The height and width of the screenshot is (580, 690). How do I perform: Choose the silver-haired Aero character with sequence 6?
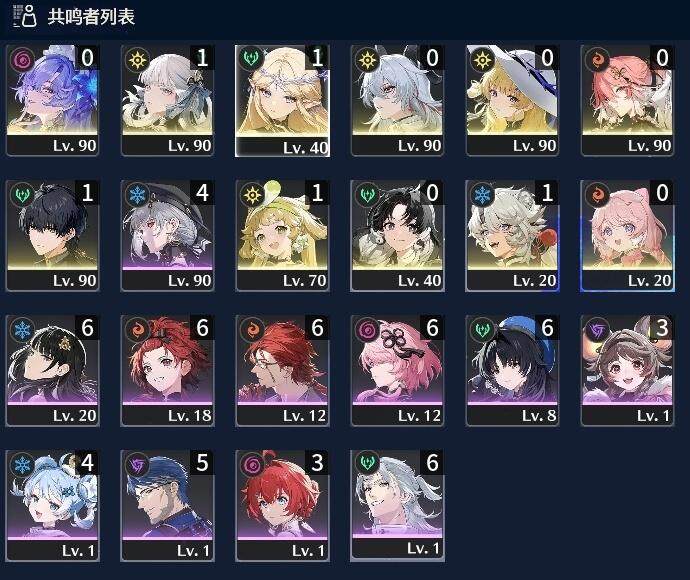397,506
